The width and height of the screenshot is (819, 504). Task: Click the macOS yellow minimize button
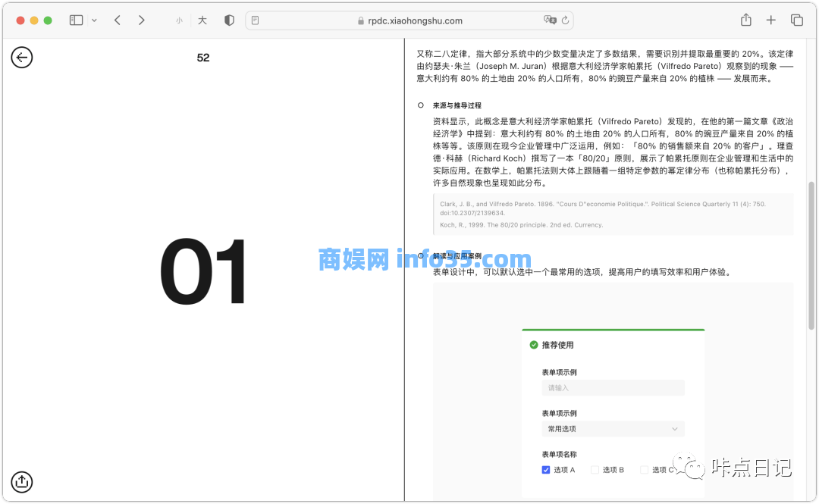pos(34,20)
